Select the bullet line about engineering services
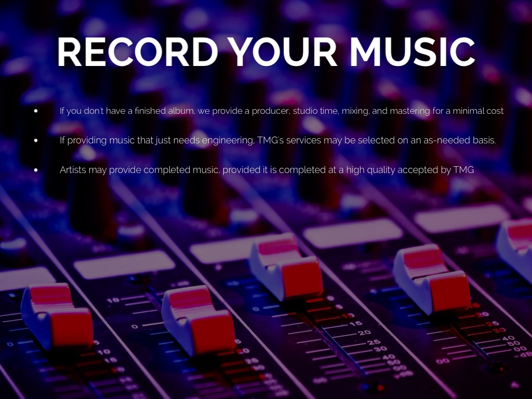532x399 pixels. coord(277,140)
